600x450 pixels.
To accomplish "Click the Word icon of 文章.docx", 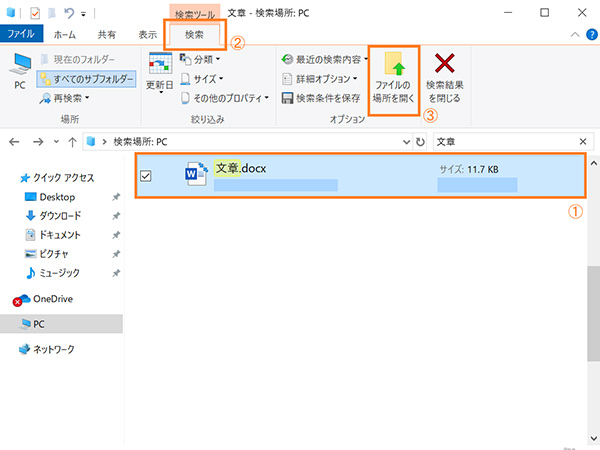I will (x=196, y=174).
